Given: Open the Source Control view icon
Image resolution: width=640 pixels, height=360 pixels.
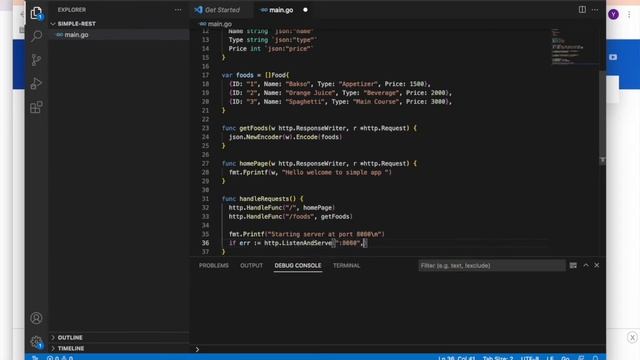Looking at the screenshot, I should tap(36, 60).
